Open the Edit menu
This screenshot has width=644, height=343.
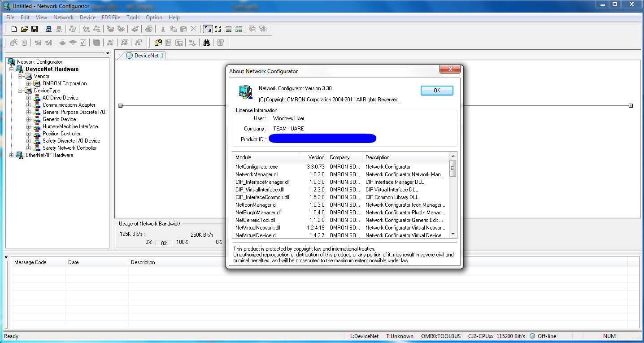[25, 17]
